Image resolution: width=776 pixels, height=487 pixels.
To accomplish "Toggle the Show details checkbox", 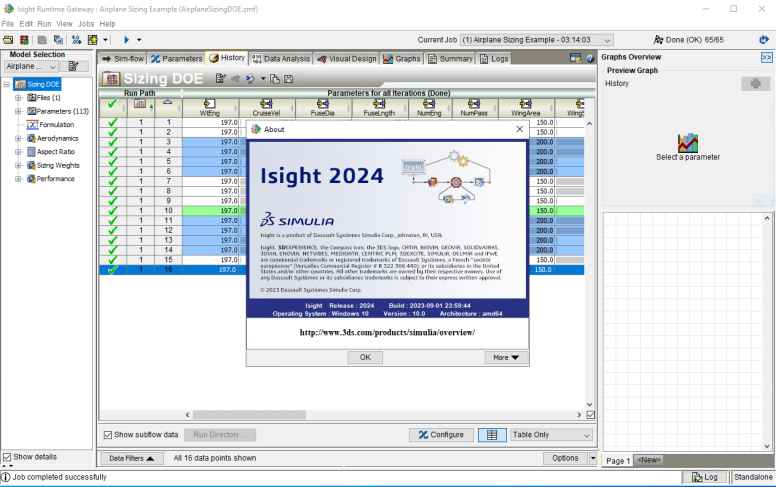I will (x=9, y=457).
